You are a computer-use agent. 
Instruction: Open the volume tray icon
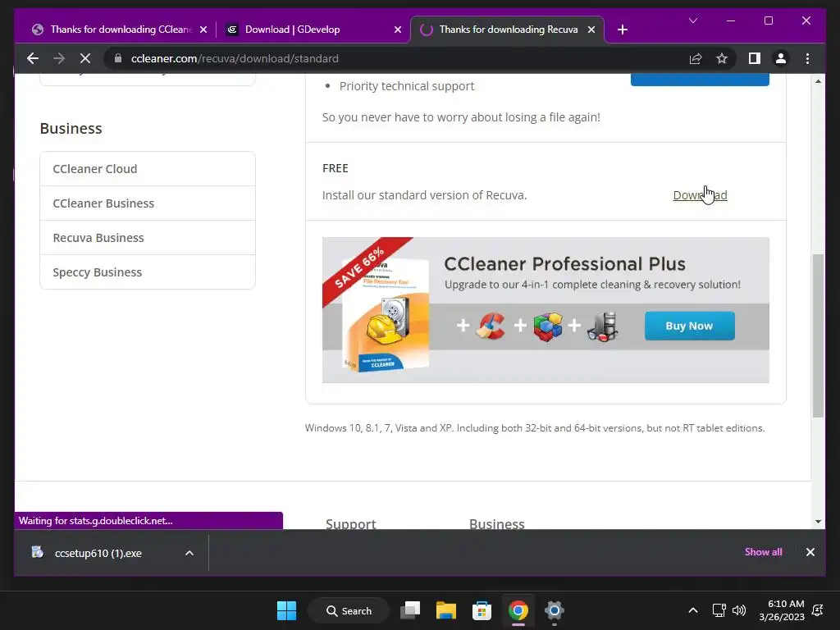(739, 610)
